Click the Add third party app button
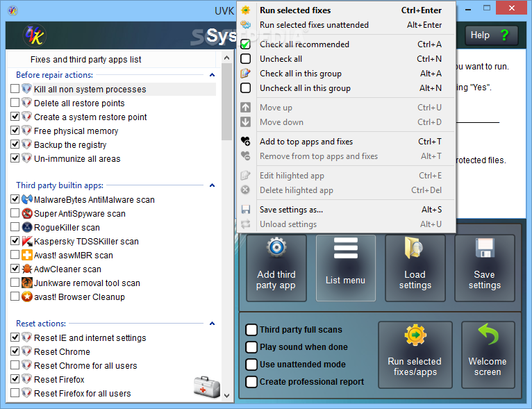The width and height of the screenshot is (532, 409). pyautogui.click(x=276, y=268)
